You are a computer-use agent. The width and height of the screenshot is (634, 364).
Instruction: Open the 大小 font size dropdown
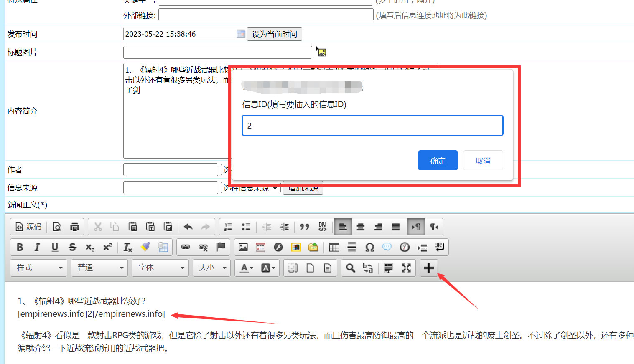click(211, 268)
